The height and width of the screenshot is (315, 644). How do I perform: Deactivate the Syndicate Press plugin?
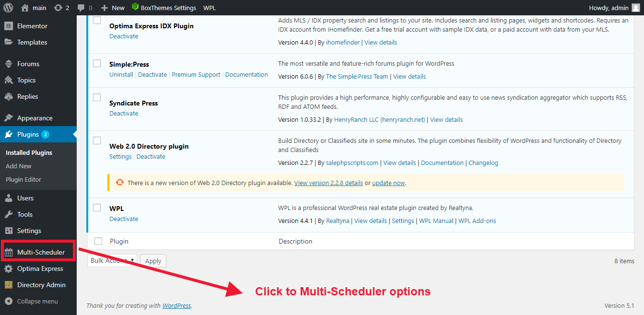point(124,113)
